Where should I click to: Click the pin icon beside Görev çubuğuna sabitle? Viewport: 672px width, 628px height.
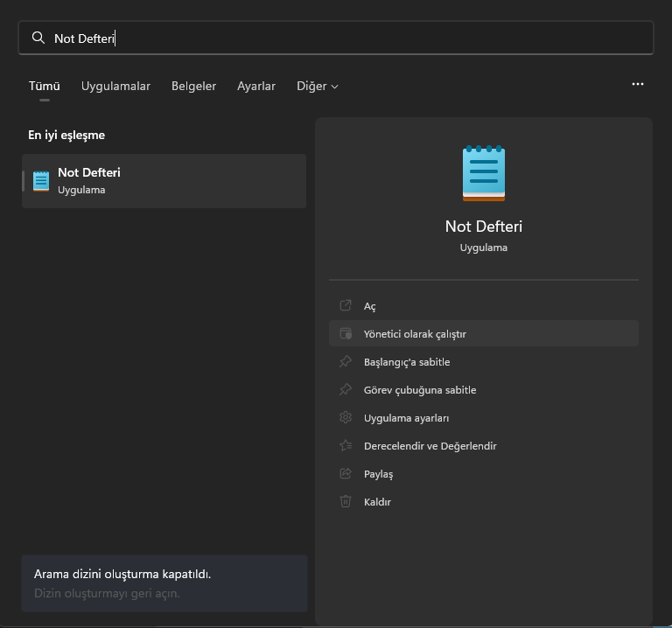pos(346,390)
